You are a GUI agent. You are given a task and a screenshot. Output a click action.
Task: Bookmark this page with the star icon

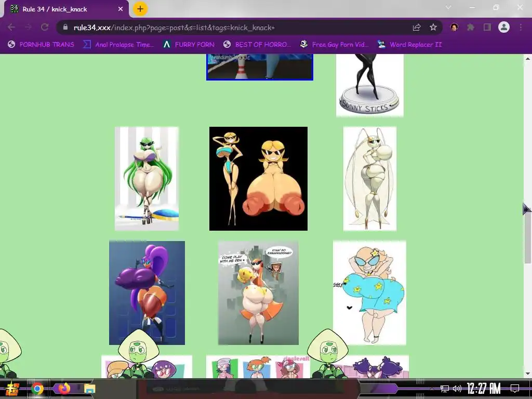point(433,27)
